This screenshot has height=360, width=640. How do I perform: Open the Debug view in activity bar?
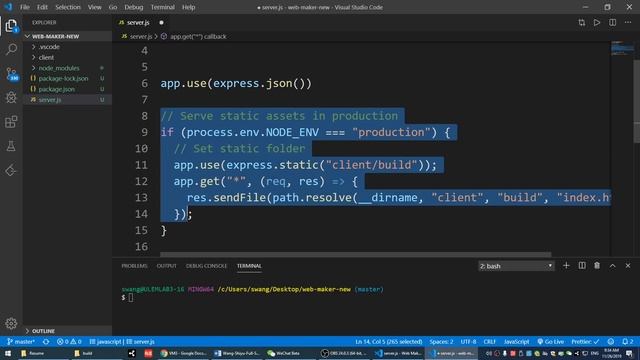pyautogui.click(x=11, y=97)
